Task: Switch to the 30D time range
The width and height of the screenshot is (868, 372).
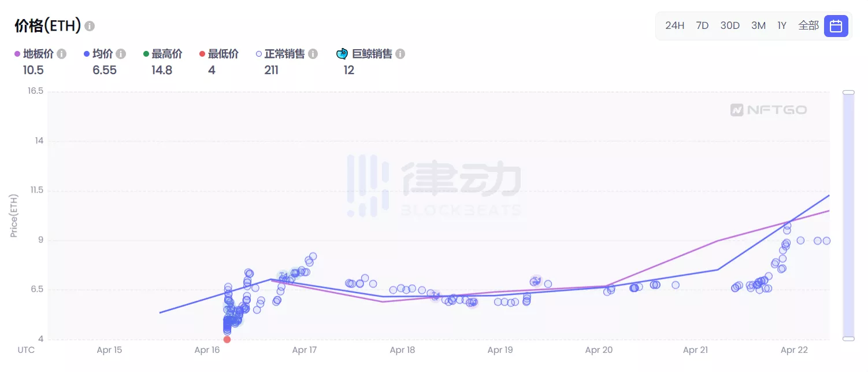Action: click(x=730, y=25)
